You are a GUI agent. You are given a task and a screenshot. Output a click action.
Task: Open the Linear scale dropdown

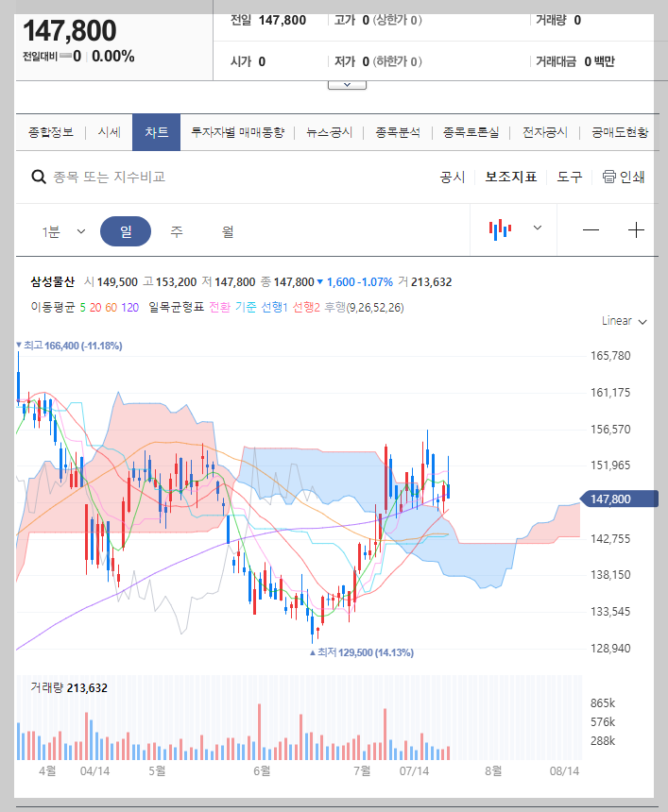[x=622, y=320]
